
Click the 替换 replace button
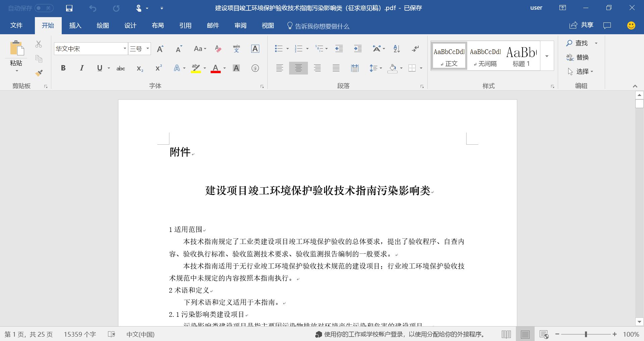tap(578, 57)
